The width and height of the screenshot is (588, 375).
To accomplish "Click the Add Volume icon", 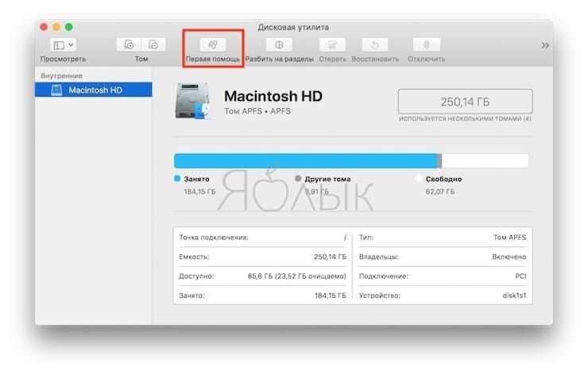I will tap(129, 44).
